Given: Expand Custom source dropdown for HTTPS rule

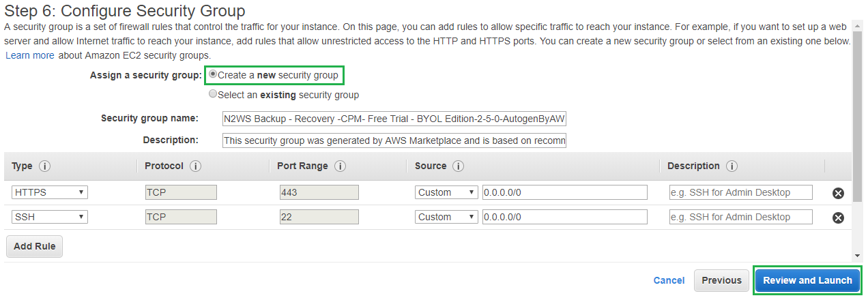Looking at the screenshot, I should coord(446,192).
